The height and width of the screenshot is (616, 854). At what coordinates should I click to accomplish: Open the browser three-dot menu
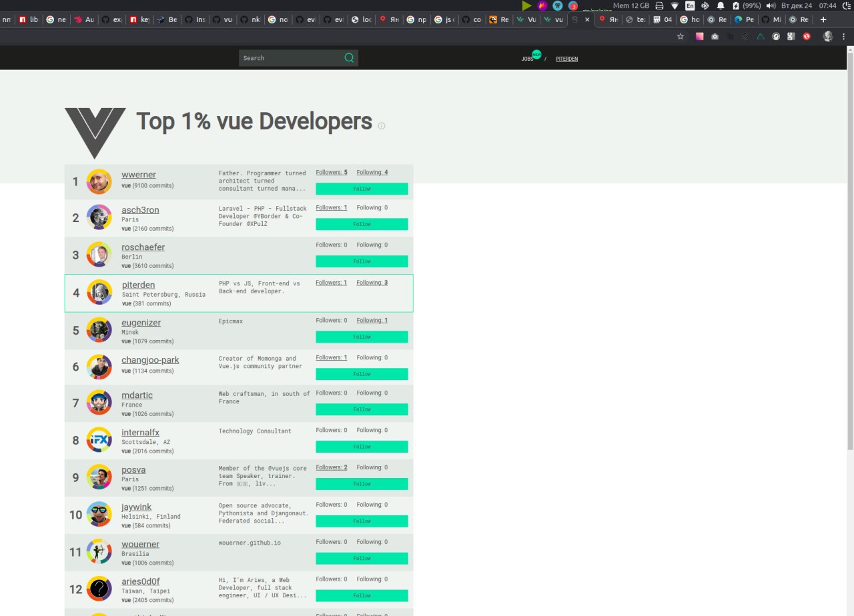pyautogui.click(x=844, y=37)
